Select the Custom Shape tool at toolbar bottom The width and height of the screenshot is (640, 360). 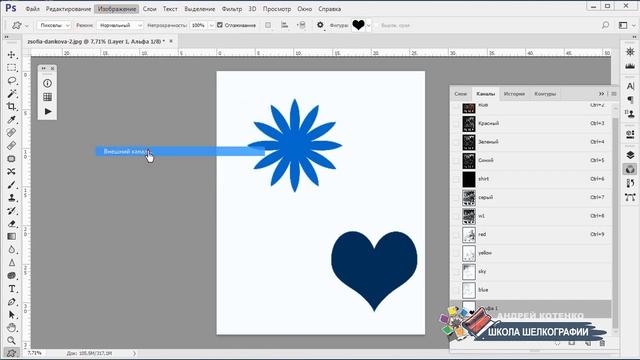tap(11, 353)
